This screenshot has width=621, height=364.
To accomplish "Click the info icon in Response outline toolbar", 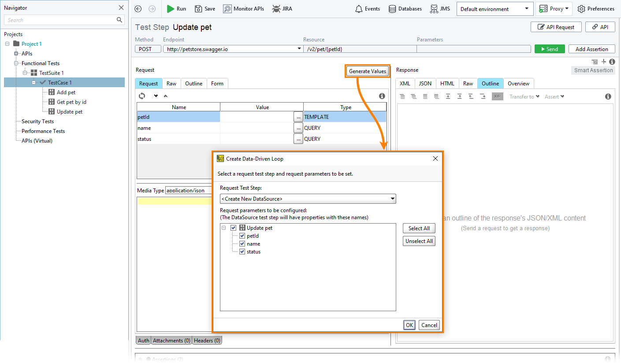I will (x=608, y=96).
